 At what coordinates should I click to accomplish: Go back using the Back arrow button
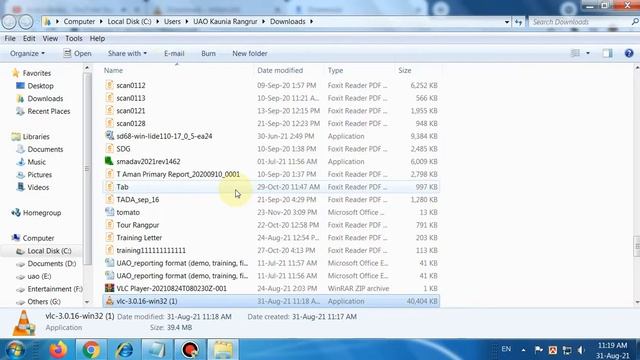click(x=9, y=22)
